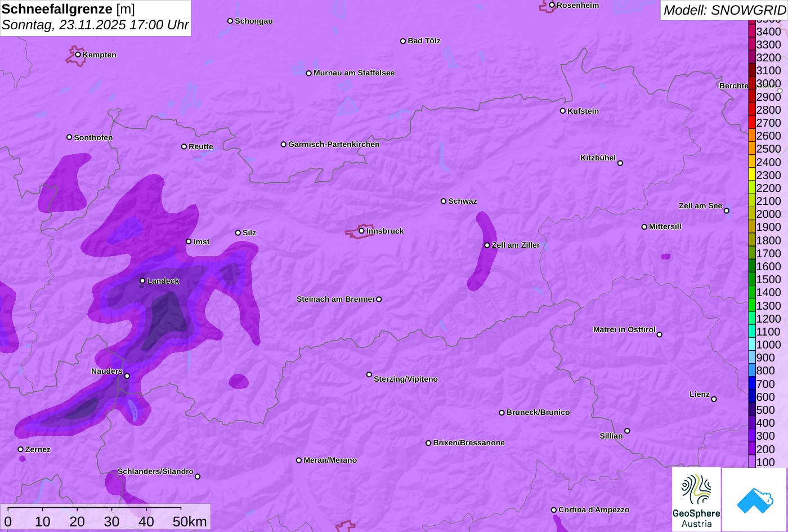Viewport: 788px width, 532px height.
Task: Click the Brixen/Bressanone label
Action: 469,442
